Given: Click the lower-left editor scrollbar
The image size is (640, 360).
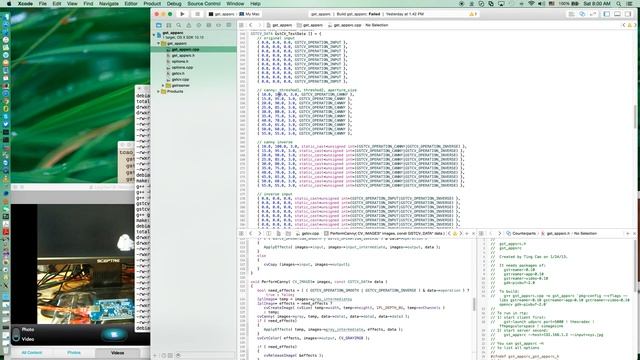Looking at the screenshot, I should click(474, 304).
